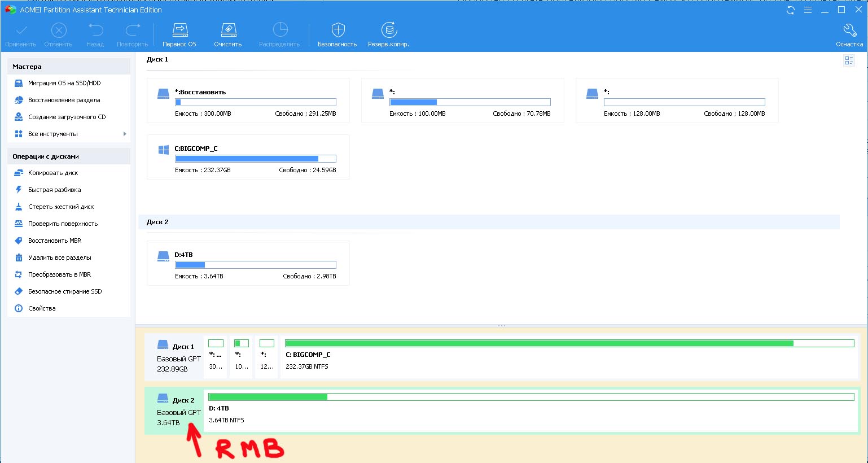
Task: Click the Windows logo icon on C:BIGCOMP_C card
Action: pyautogui.click(x=164, y=150)
